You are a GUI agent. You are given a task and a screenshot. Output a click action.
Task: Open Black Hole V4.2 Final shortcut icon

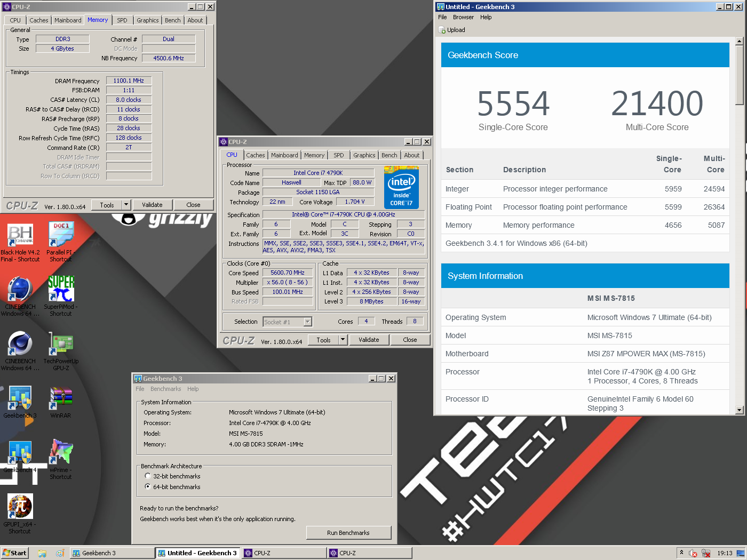(x=20, y=235)
